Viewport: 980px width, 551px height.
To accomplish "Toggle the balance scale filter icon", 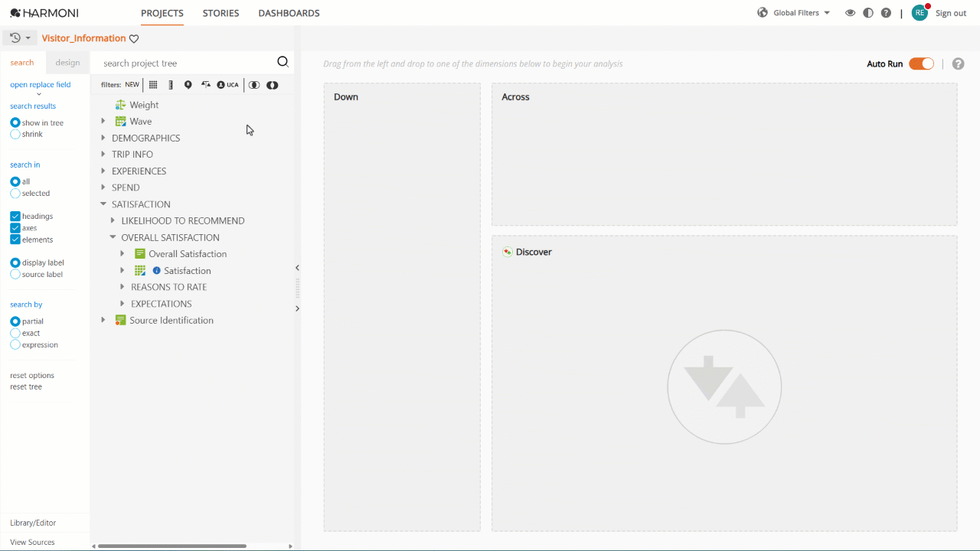I will click(206, 85).
